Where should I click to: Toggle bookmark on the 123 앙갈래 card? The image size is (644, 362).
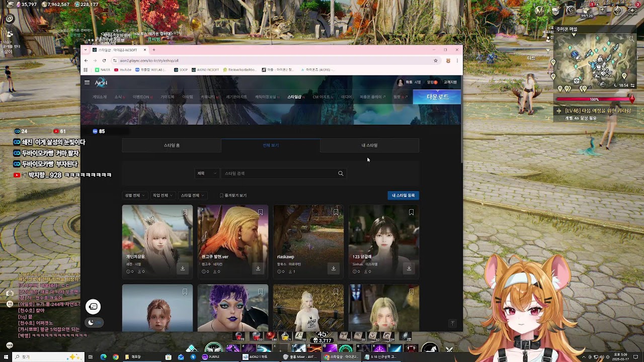[x=411, y=213]
